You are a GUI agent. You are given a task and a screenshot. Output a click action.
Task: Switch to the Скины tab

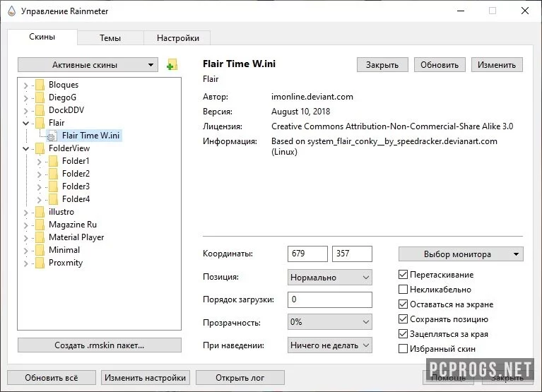[42, 37]
